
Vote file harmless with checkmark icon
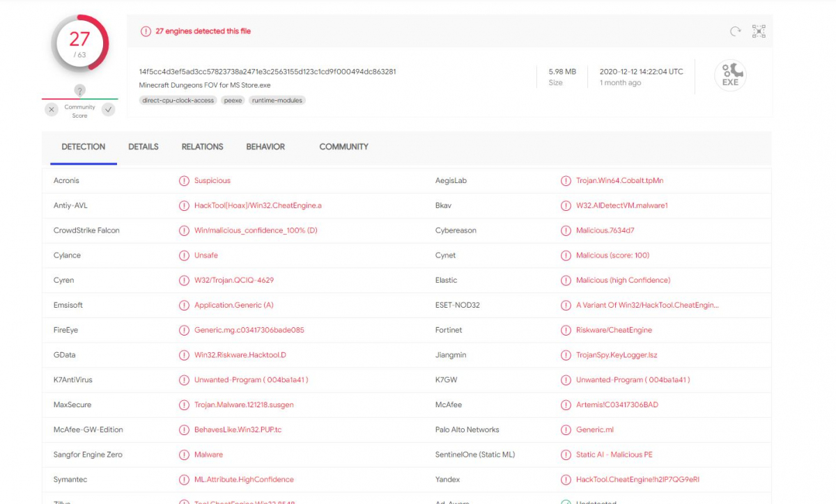(108, 109)
